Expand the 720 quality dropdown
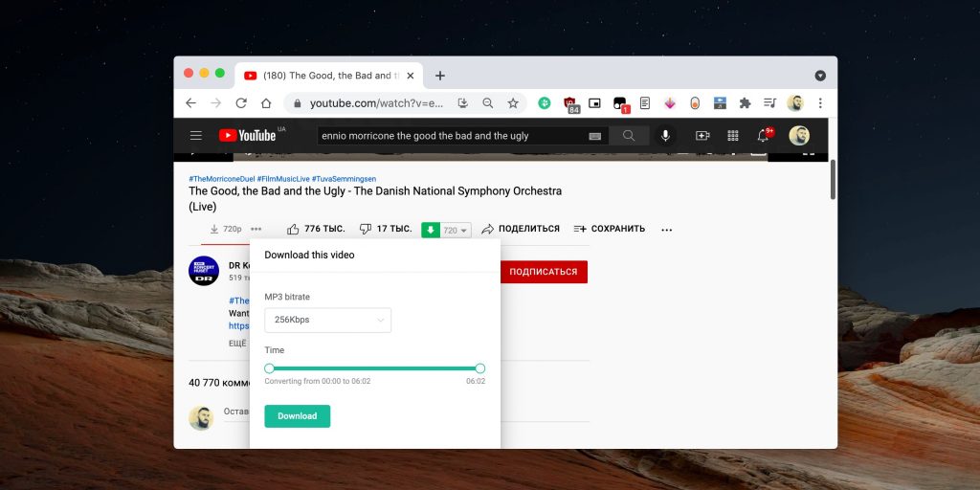This screenshot has width=980, height=490. (456, 230)
